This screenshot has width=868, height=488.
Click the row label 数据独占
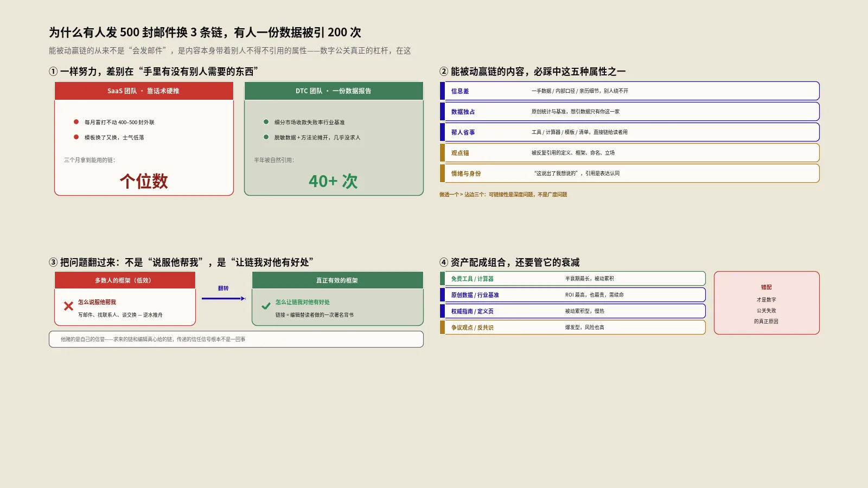463,112
